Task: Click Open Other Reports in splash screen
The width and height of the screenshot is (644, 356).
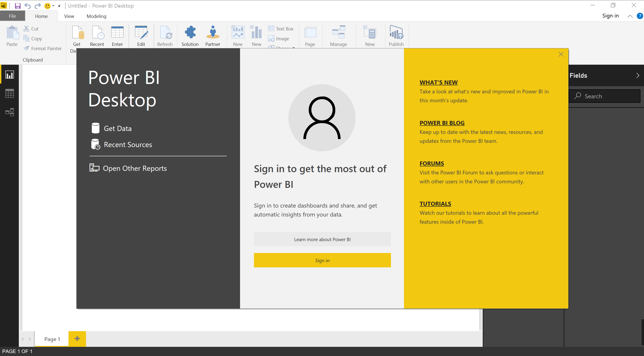Action: (x=128, y=168)
